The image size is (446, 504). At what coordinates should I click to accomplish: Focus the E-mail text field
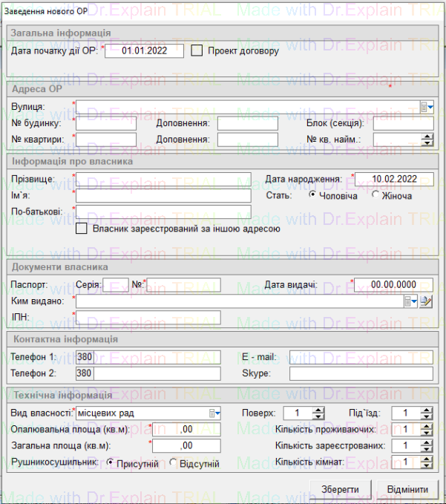point(361,357)
